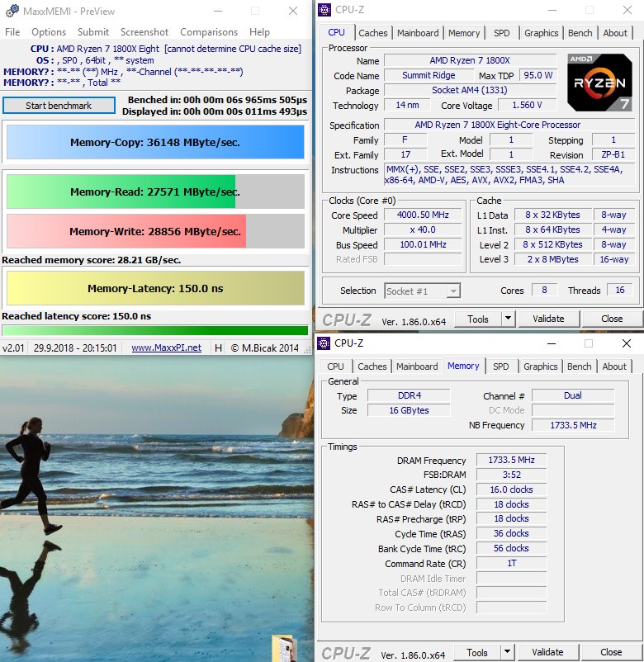Click the green benchmark progress bar
The height and width of the screenshot is (662, 644).
coord(155,330)
